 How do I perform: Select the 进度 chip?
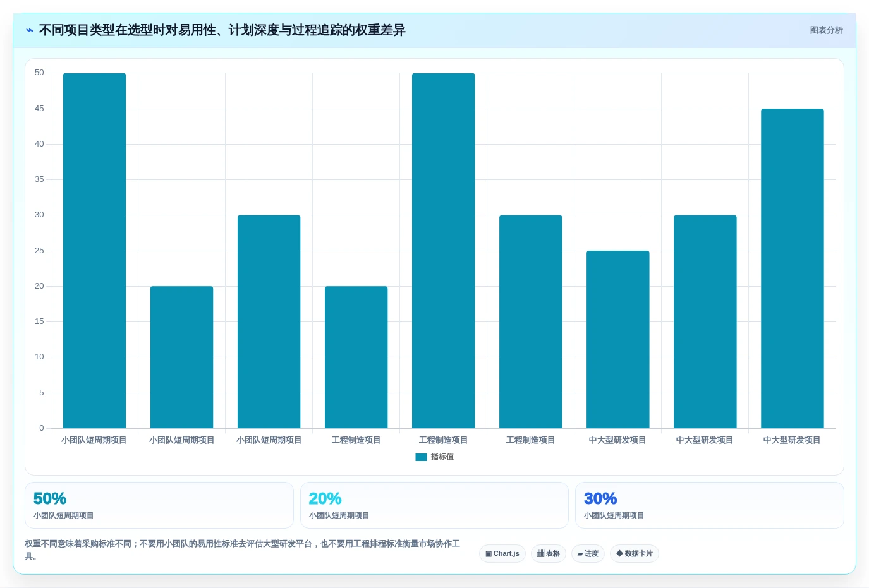(588, 554)
